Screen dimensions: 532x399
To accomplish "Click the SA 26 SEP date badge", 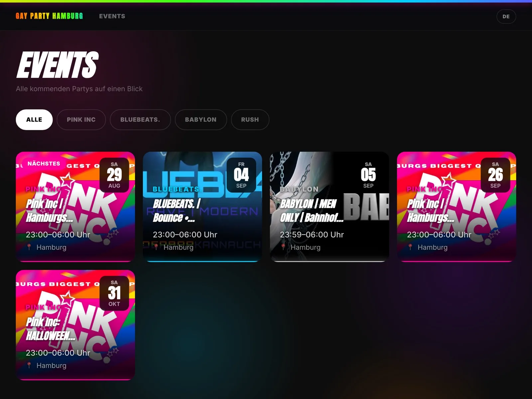I will 495,175.
